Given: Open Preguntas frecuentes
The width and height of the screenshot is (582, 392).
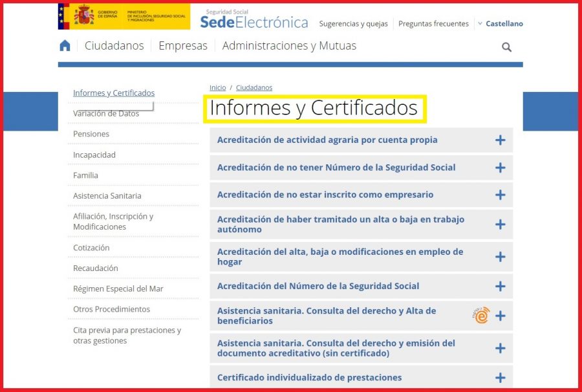Looking at the screenshot, I should (x=433, y=23).
